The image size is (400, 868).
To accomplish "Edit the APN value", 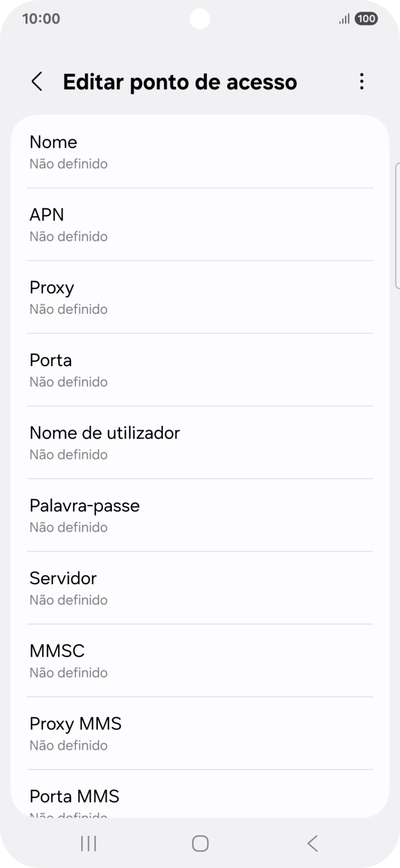I will pos(199,223).
